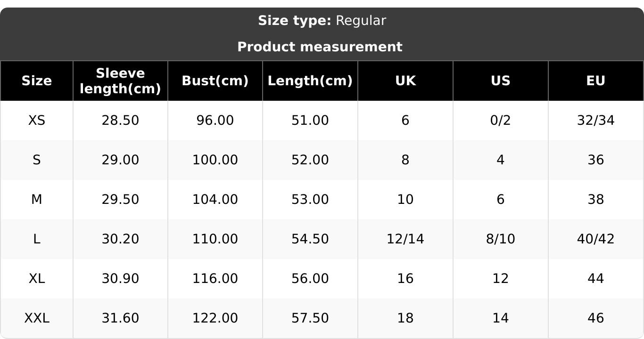Click the US column header
This screenshot has height=339, width=644.
pos(500,81)
